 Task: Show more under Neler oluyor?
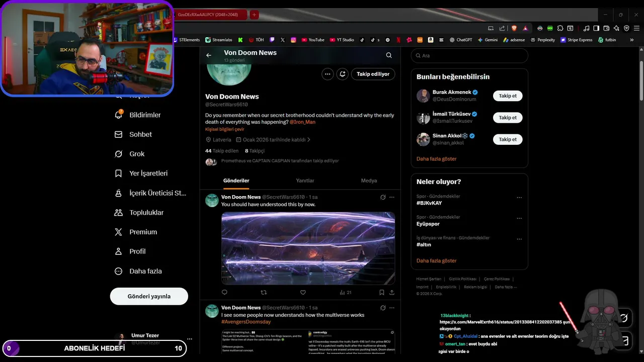436,261
